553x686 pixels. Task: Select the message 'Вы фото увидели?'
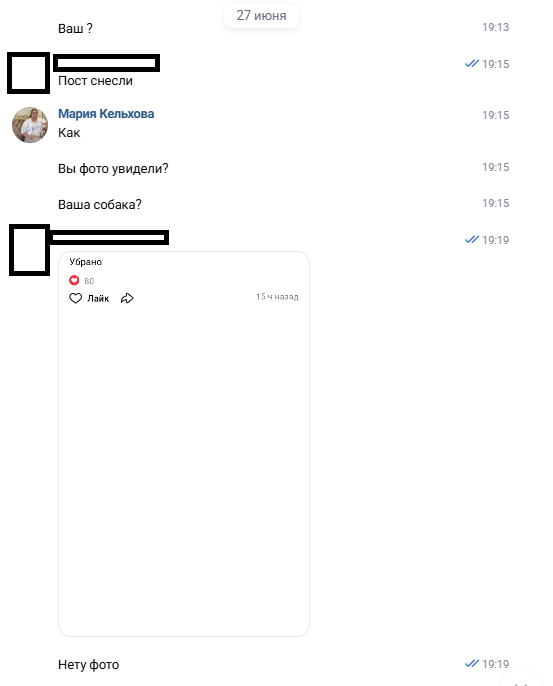point(113,168)
